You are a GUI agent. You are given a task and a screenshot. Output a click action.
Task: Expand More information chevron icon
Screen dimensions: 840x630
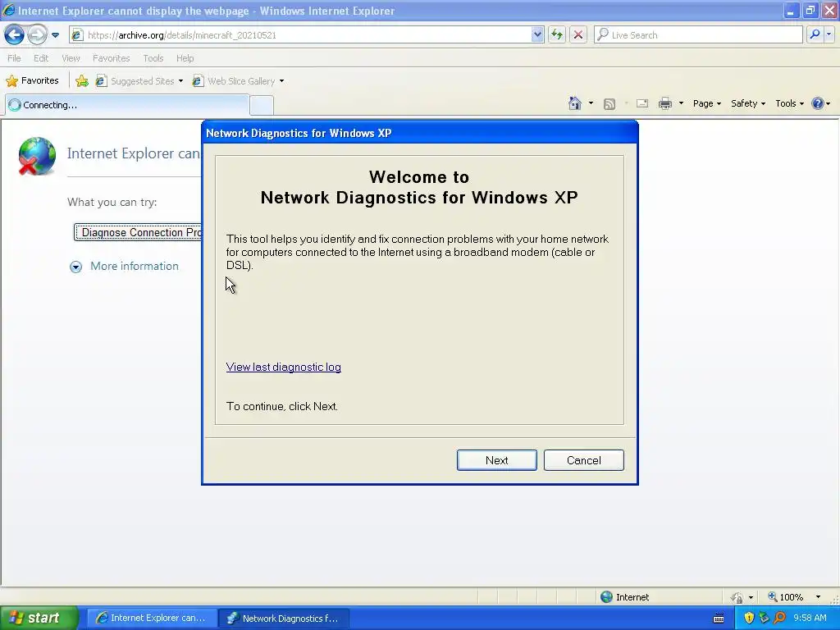pos(76,267)
